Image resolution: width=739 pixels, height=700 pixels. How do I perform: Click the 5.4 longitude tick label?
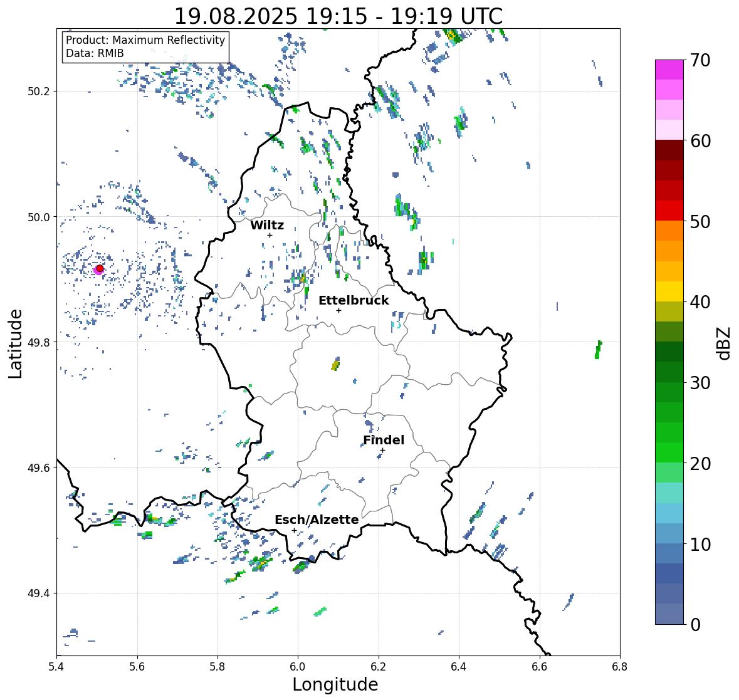pyautogui.click(x=56, y=667)
